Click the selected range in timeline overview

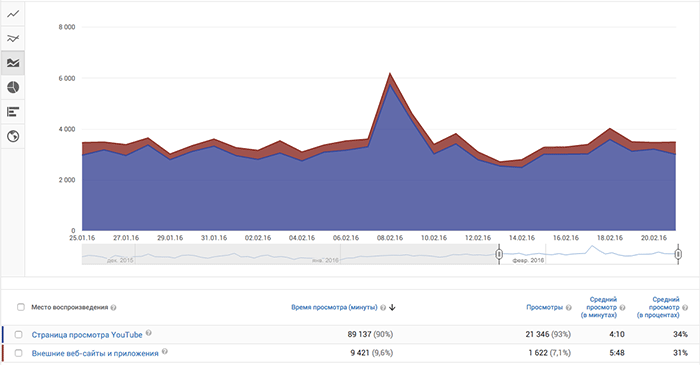coord(588,254)
